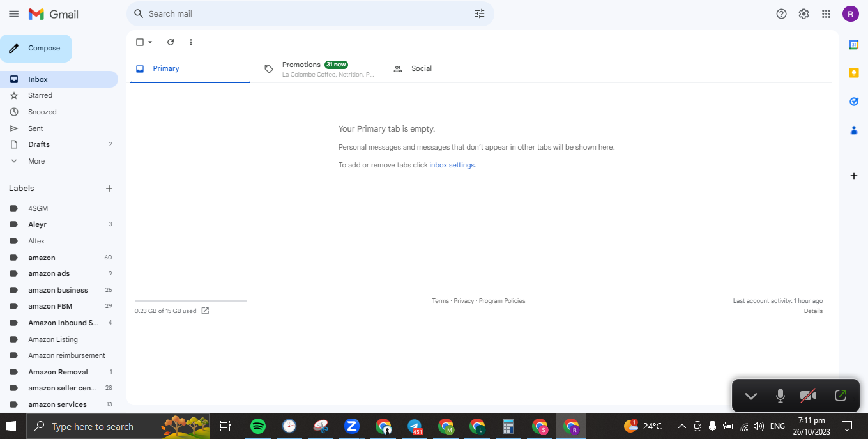The height and width of the screenshot is (439, 868).
Task: Open Google Contacts side panel
Action: pyautogui.click(x=853, y=130)
